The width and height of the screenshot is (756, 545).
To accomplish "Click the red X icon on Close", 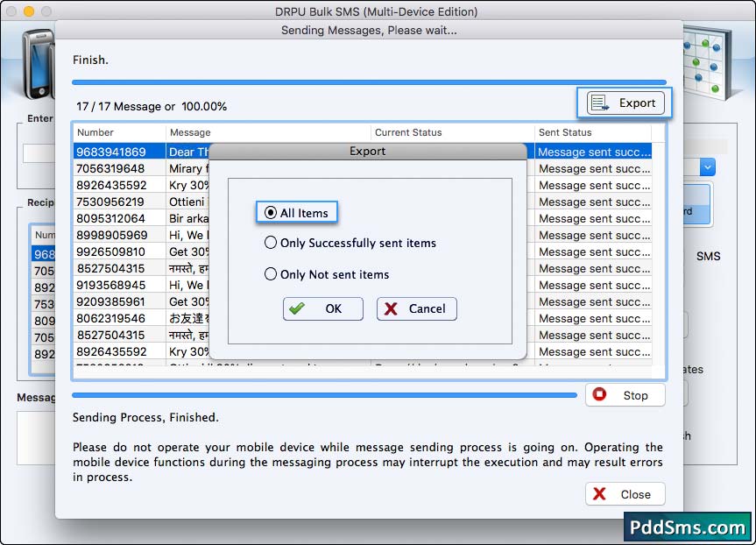I will pos(599,493).
